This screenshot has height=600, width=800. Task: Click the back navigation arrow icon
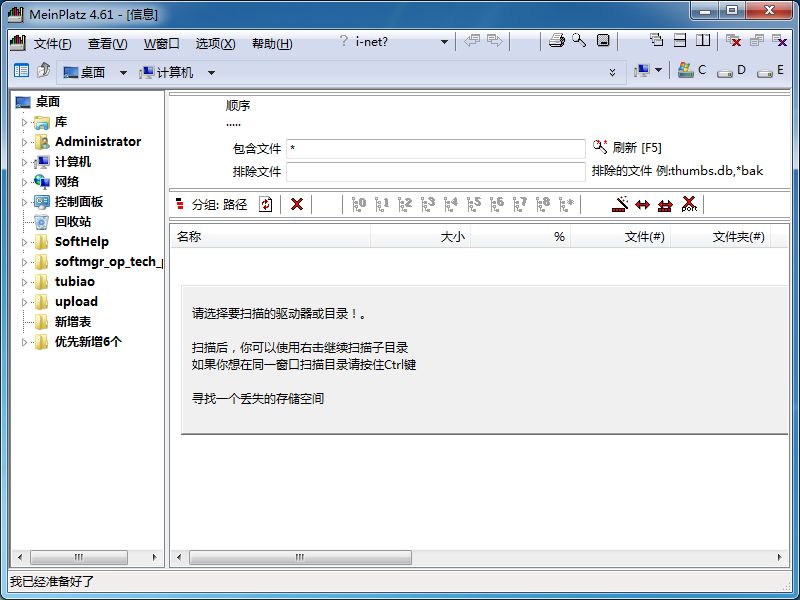tap(472, 40)
